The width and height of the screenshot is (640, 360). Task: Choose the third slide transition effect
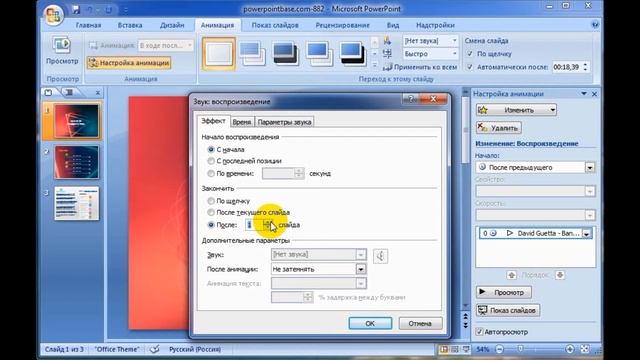285,53
